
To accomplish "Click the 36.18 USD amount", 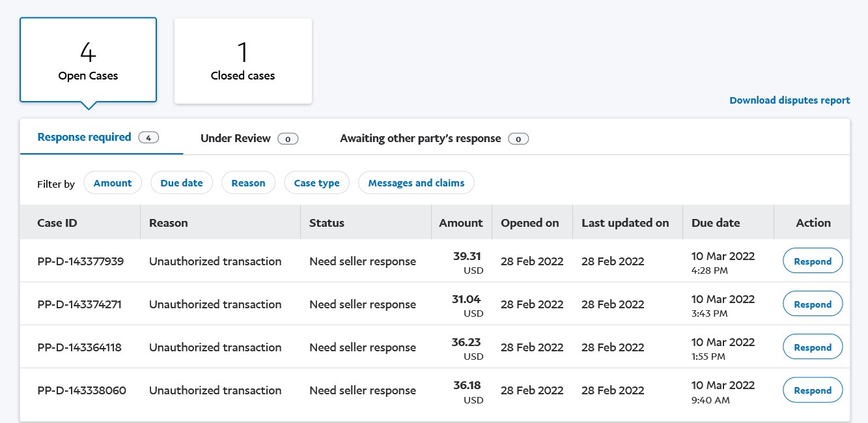I will (468, 391).
